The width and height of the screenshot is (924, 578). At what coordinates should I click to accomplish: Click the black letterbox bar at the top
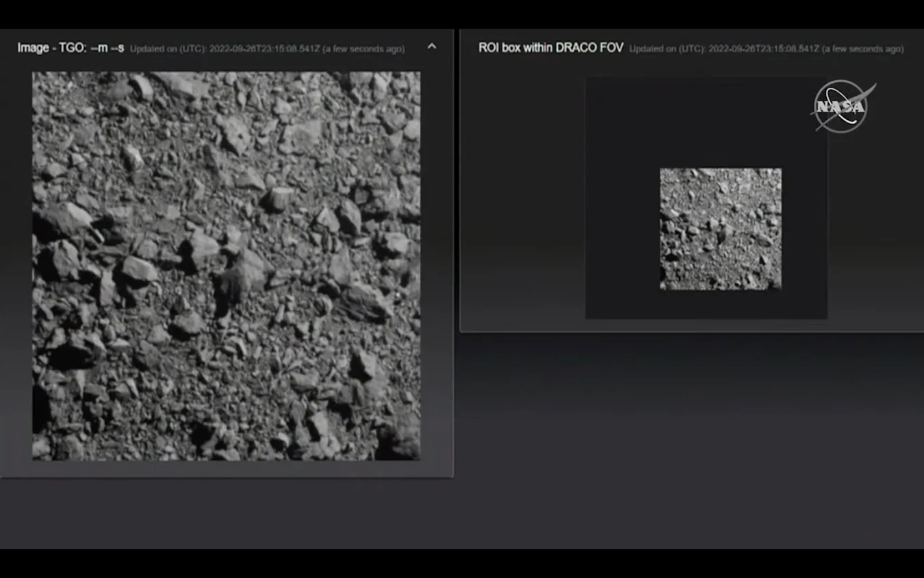click(x=462, y=14)
